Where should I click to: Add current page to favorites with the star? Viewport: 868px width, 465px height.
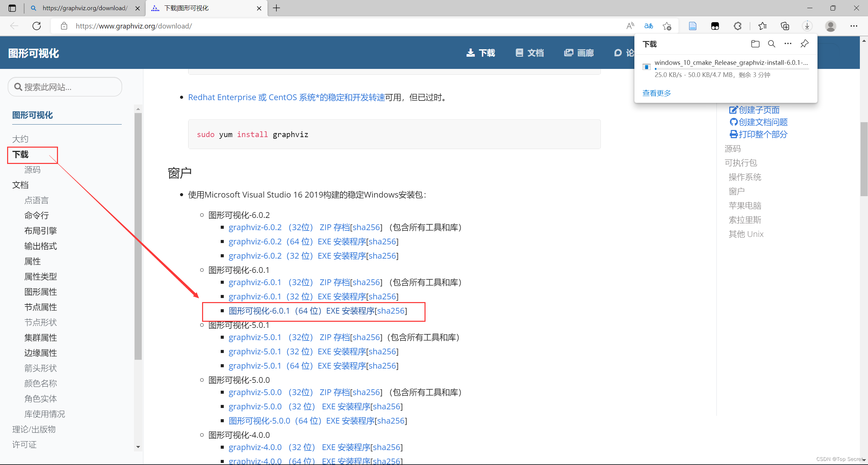tap(667, 26)
